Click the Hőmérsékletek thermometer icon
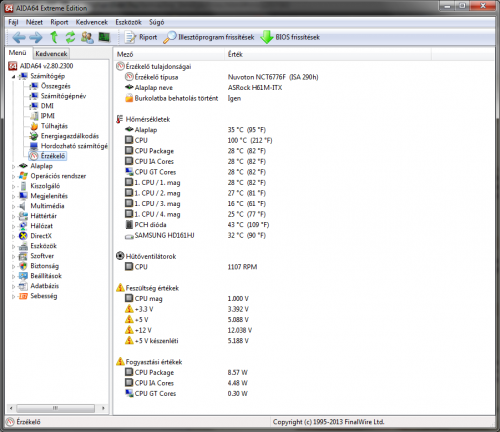 120,119
